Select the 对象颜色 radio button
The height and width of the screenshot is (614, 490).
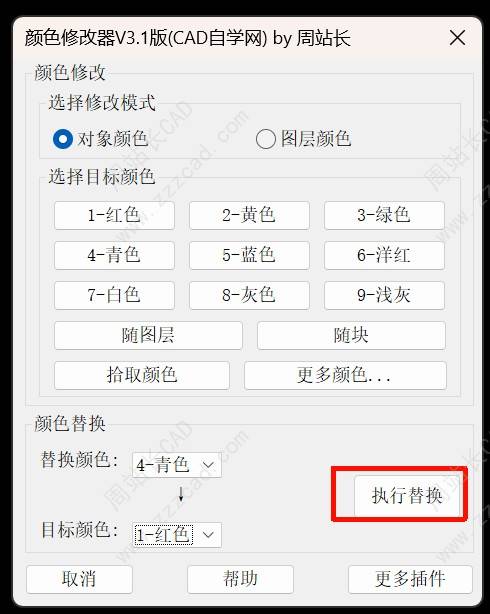(63, 139)
